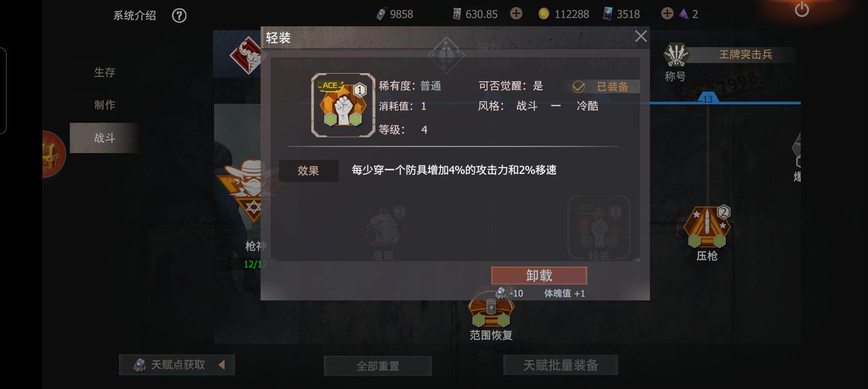Image resolution: width=868 pixels, height=389 pixels.
Task: Close the 轻装 detail dialog
Action: [641, 36]
